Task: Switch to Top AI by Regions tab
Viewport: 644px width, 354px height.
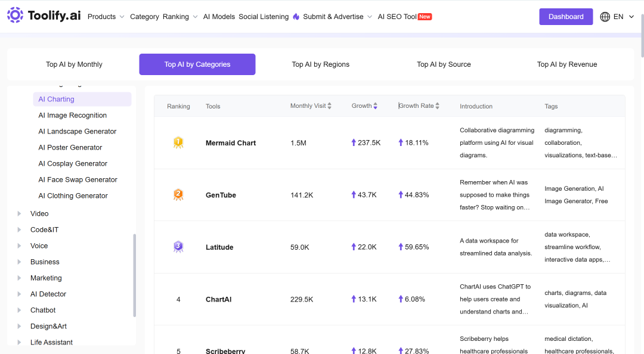Action: coord(320,64)
